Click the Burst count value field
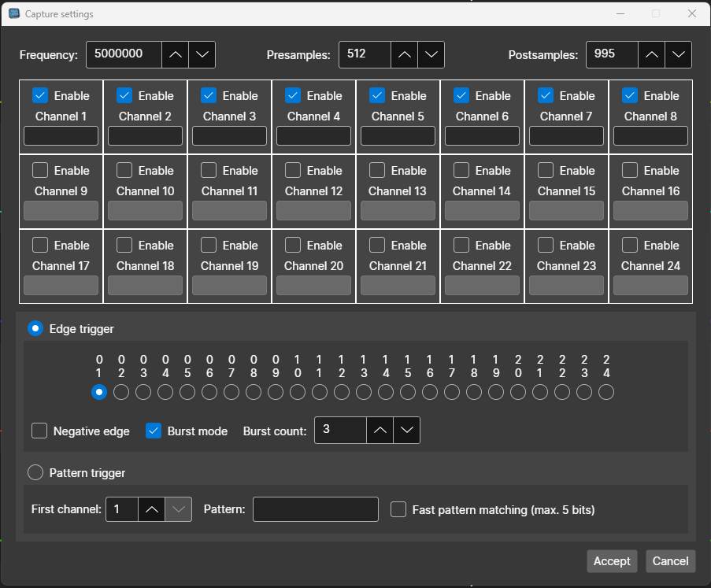The width and height of the screenshot is (711, 588). pos(340,431)
